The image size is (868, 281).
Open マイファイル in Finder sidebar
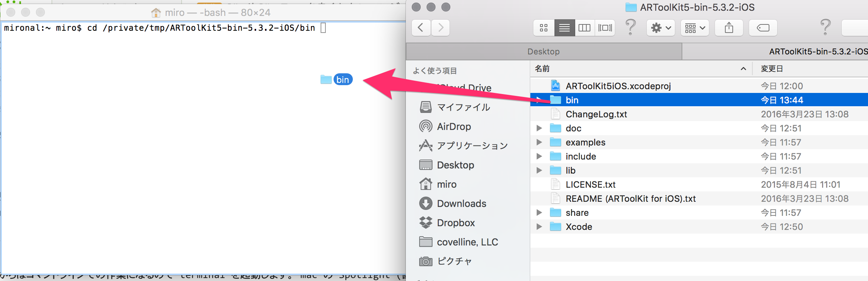point(463,107)
